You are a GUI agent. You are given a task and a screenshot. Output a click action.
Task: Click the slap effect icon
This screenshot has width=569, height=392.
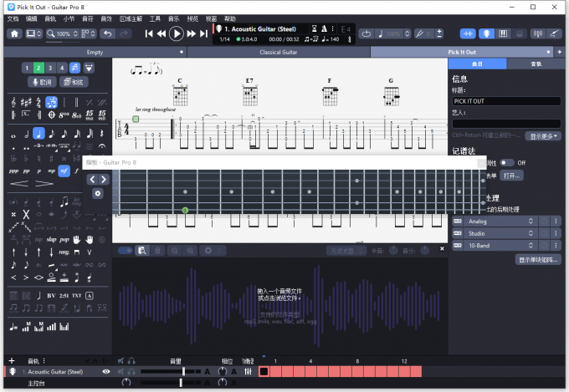tap(51, 240)
